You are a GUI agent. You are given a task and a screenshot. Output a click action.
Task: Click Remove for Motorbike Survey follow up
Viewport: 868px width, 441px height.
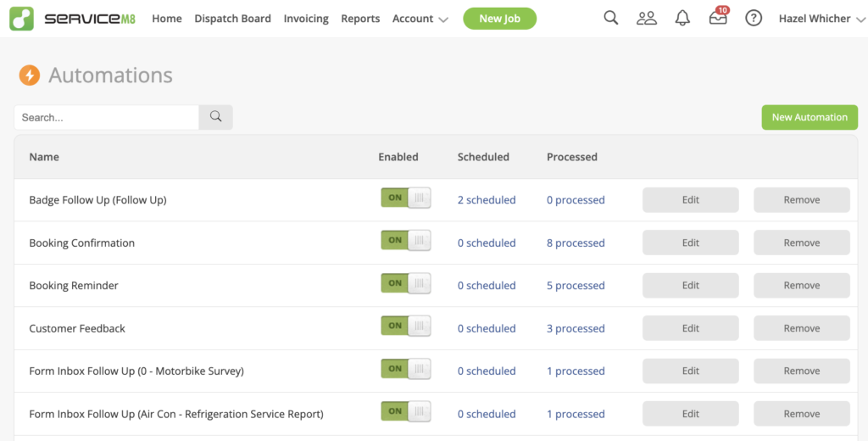point(802,371)
